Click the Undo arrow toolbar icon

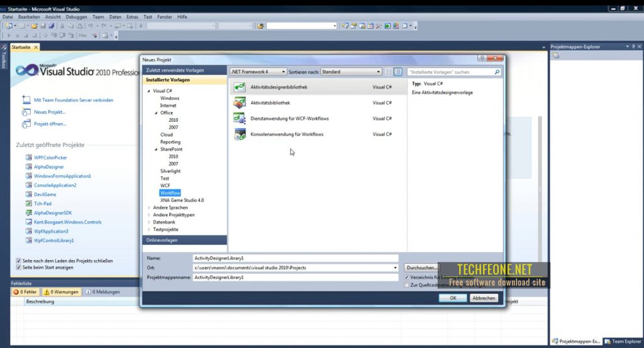click(90, 26)
